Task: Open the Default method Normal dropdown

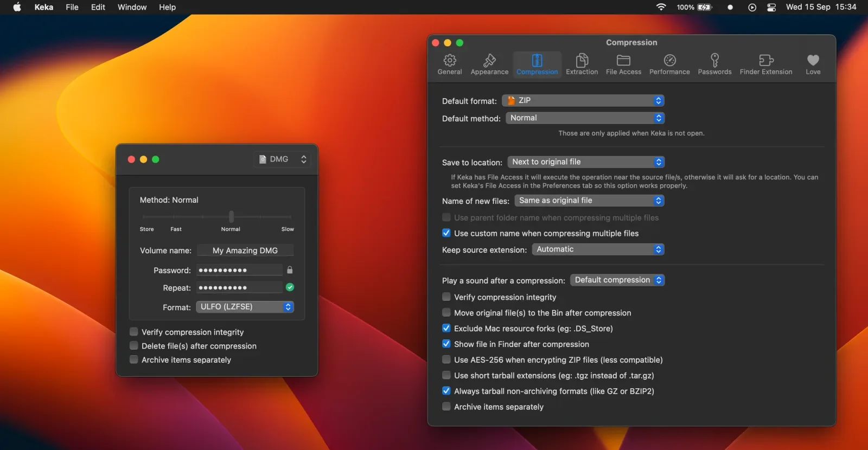Action: [x=585, y=118]
